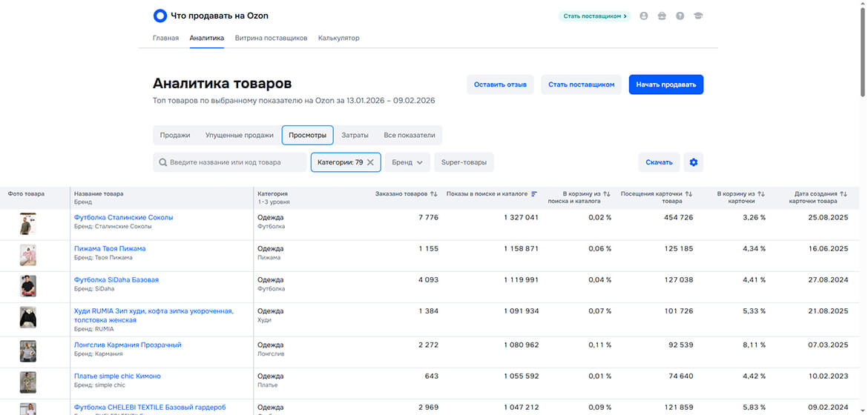Open Футболка SiDaha Базовая link
This screenshot has height=415, width=868.
pos(116,280)
